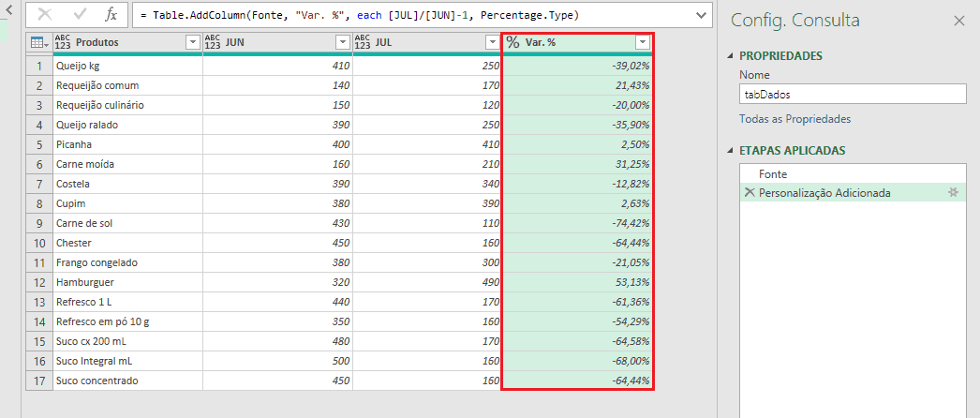
Task: Click the 53,13% value cell
Action: [577, 282]
